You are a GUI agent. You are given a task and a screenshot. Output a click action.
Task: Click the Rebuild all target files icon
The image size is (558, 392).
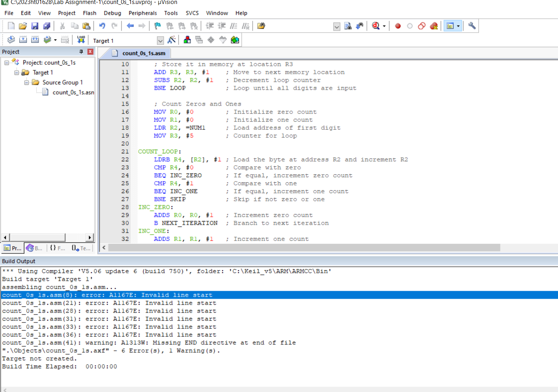[35, 40]
